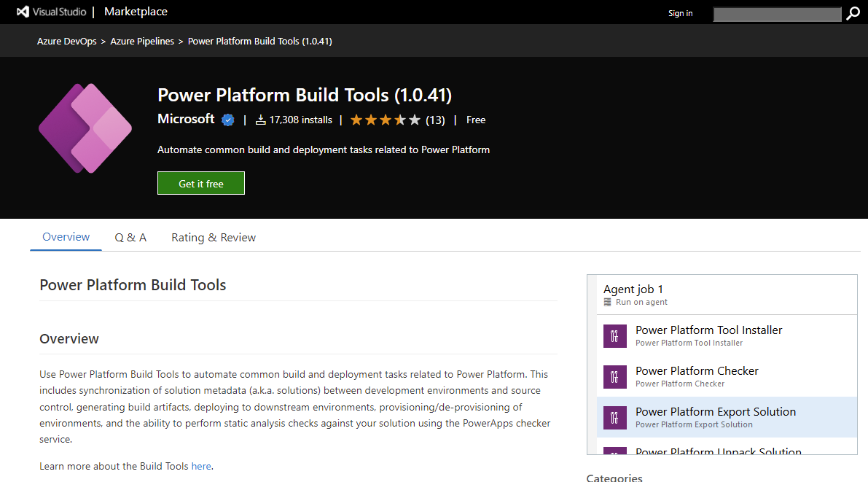Click the installs download icon
Image resolution: width=868 pixels, height=482 pixels.
(260, 120)
